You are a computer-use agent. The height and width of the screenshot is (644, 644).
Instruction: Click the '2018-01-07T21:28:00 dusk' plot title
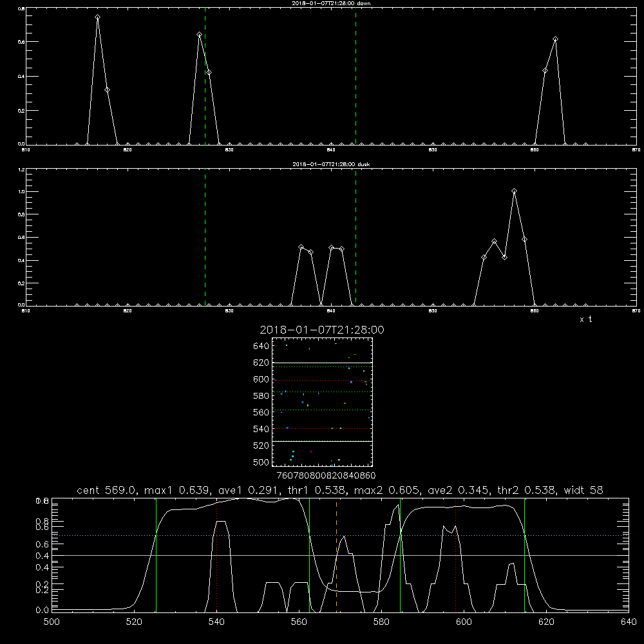click(x=331, y=164)
